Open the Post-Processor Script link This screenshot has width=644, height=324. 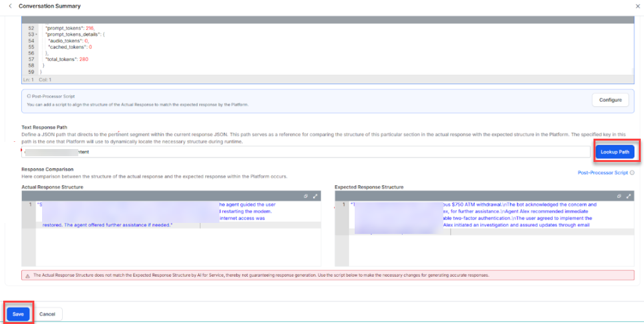click(x=603, y=172)
